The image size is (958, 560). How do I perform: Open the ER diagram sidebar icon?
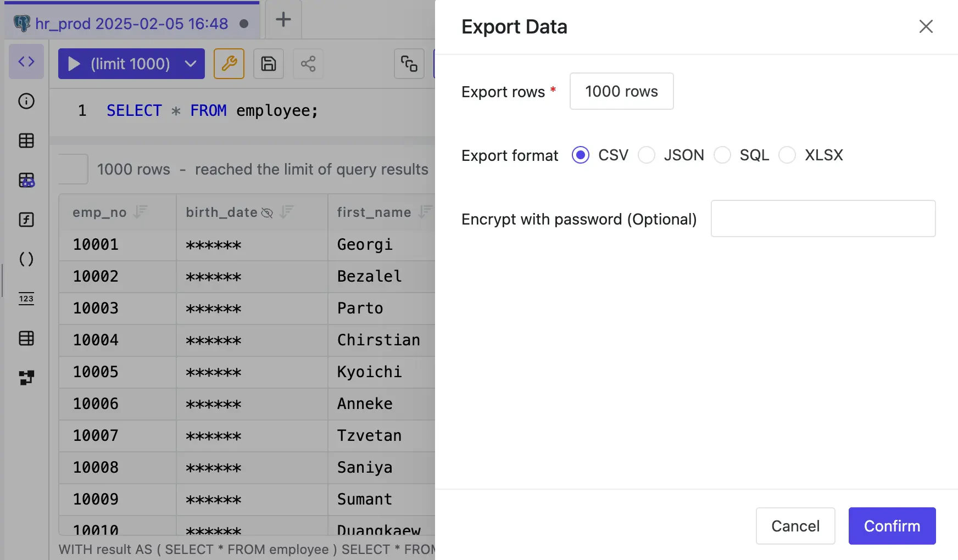click(26, 378)
